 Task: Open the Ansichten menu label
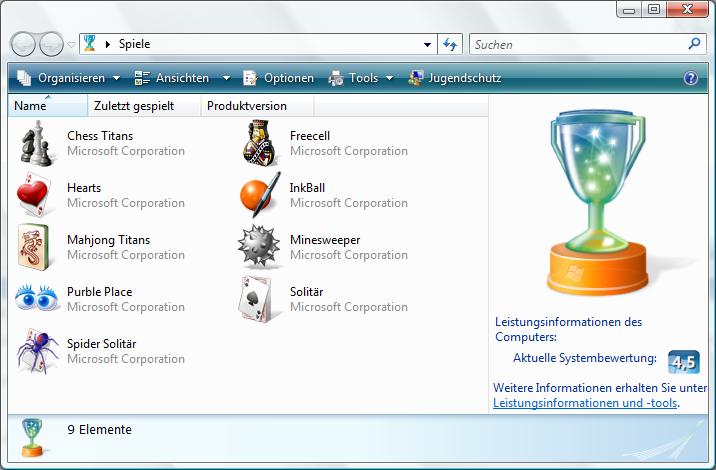(x=182, y=78)
